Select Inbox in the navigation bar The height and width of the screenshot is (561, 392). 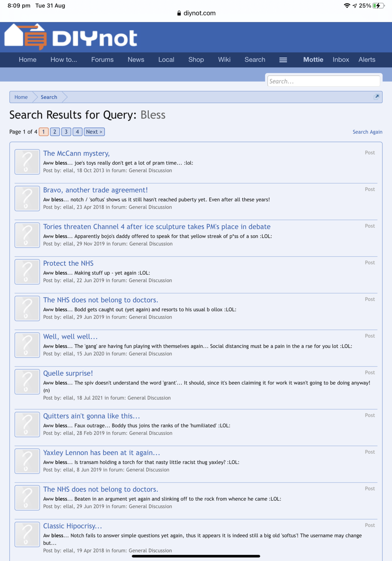340,60
